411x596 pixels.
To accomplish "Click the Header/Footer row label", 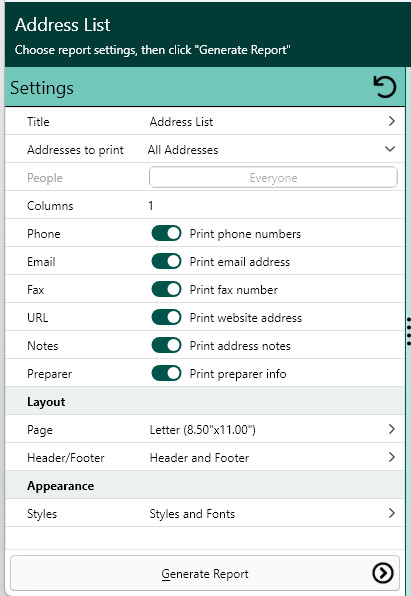I will [66, 458].
